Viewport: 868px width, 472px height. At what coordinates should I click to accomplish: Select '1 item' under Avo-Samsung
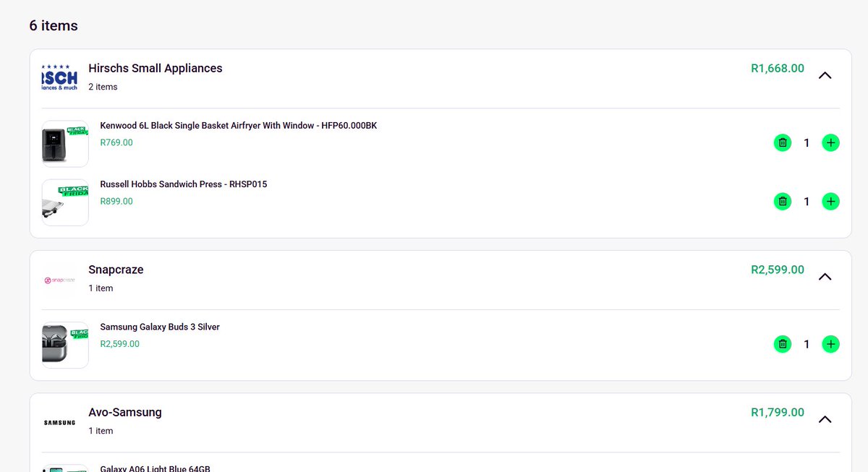(101, 431)
